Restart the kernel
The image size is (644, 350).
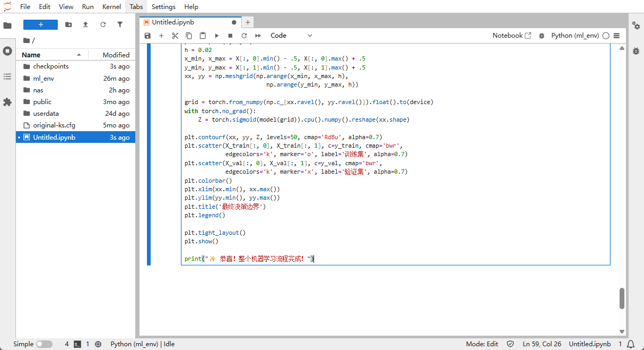[x=244, y=36]
